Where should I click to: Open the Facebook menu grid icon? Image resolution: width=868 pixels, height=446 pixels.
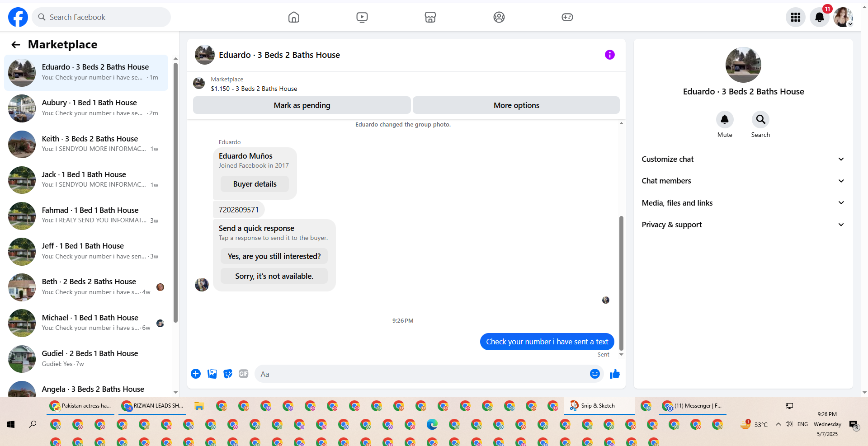[x=796, y=17]
